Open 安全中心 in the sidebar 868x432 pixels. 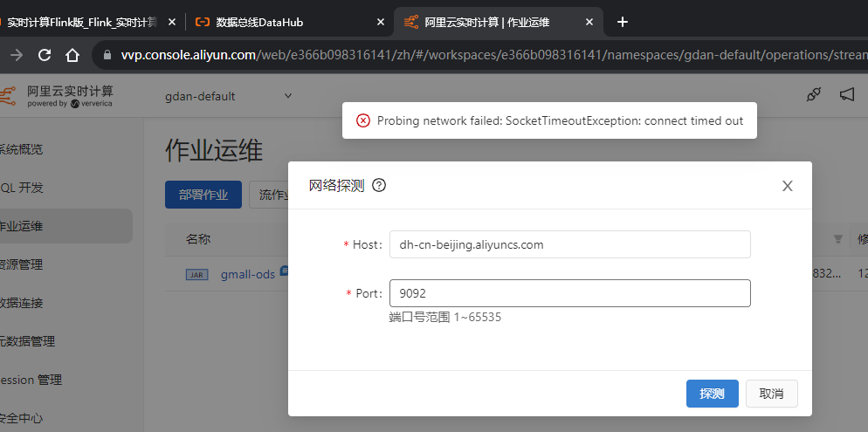[x=21, y=418]
